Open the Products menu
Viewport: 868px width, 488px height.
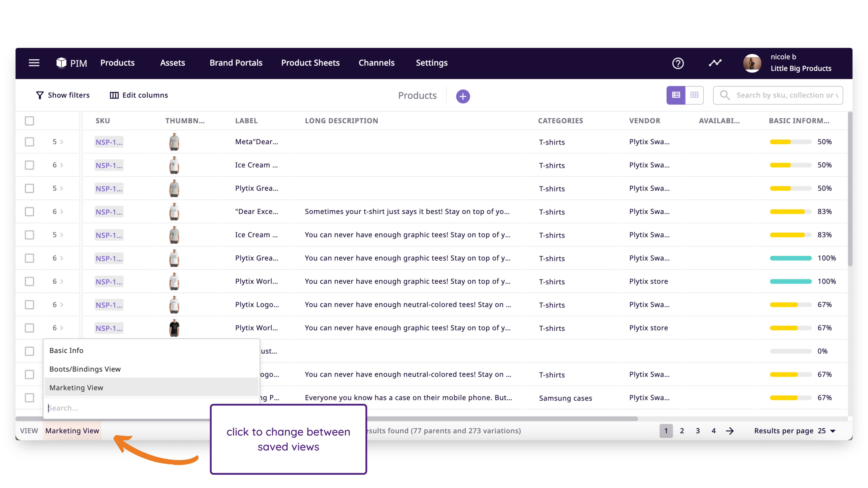[117, 63]
